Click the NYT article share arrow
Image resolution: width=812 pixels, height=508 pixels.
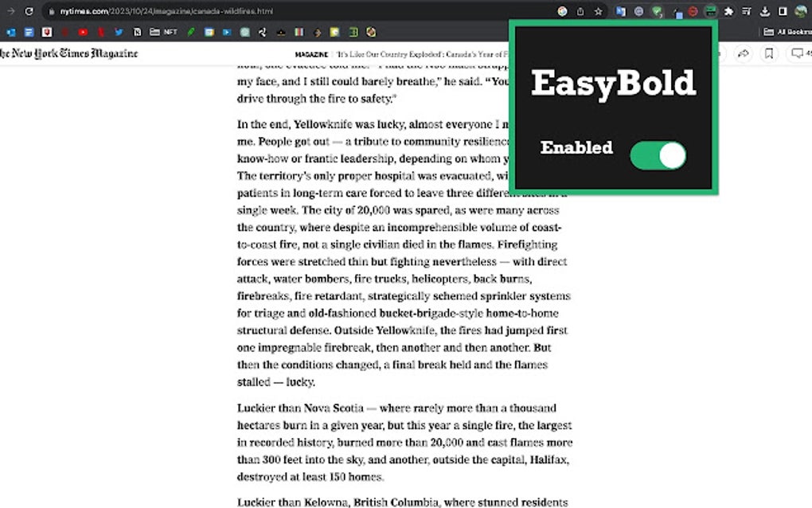[x=744, y=53]
